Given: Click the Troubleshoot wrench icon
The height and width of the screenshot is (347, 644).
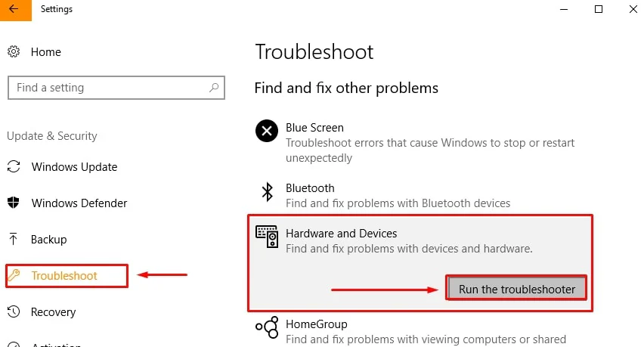Looking at the screenshot, I should click(14, 276).
